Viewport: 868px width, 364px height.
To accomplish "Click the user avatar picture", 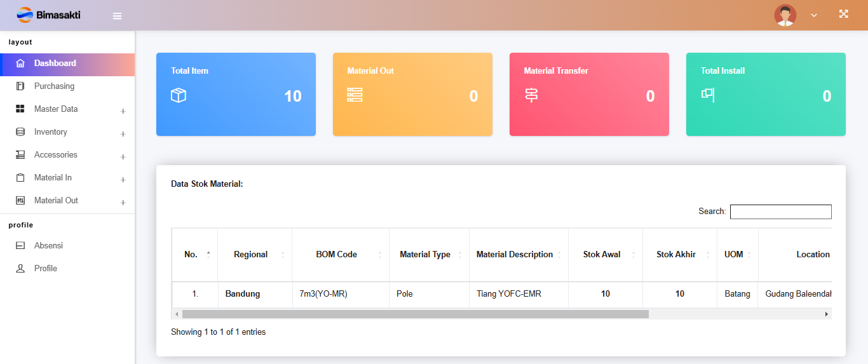I will coord(785,15).
